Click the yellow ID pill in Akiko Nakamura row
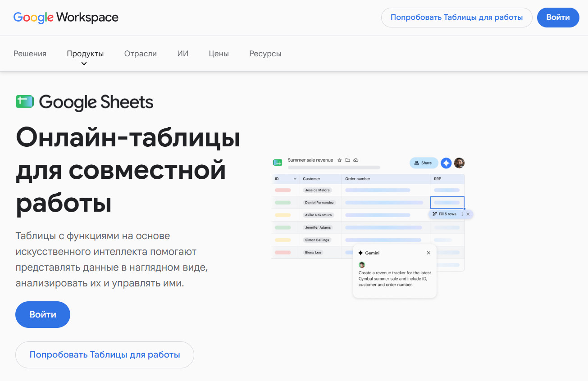The image size is (588, 381). pyautogui.click(x=283, y=215)
